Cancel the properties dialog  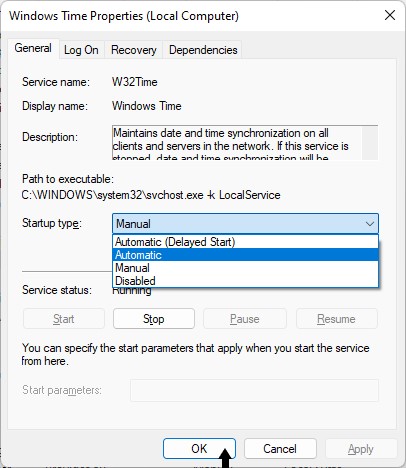tap(280, 449)
